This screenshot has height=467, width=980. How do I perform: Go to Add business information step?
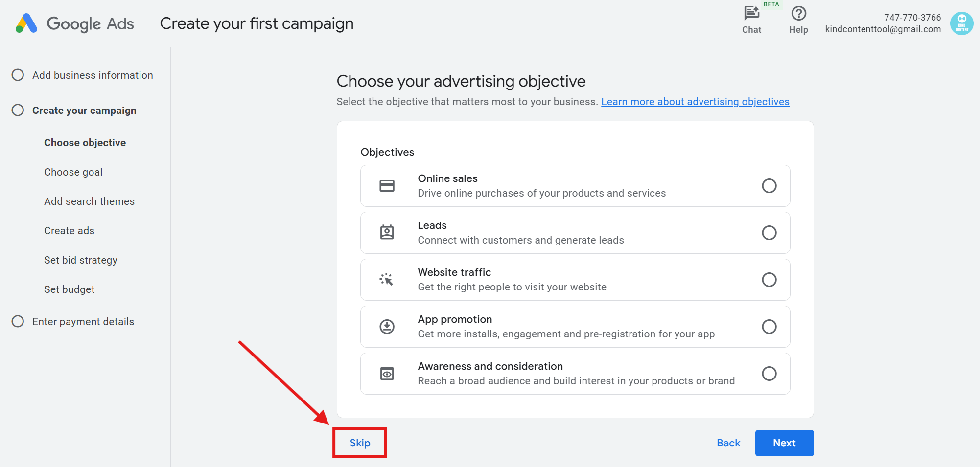coord(93,75)
